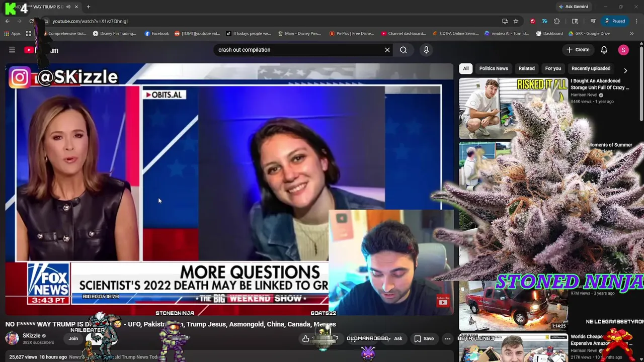
Task: Save the video to a playlist
Action: tap(424, 339)
